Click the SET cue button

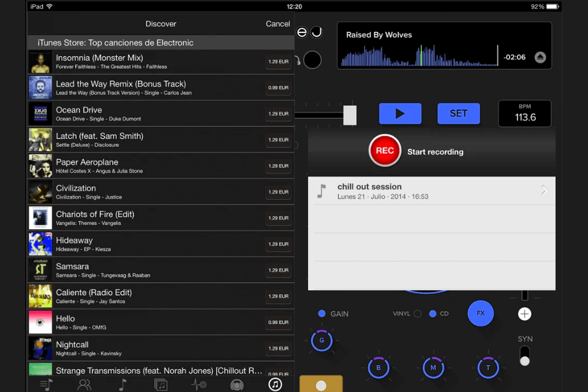[x=458, y=113]
